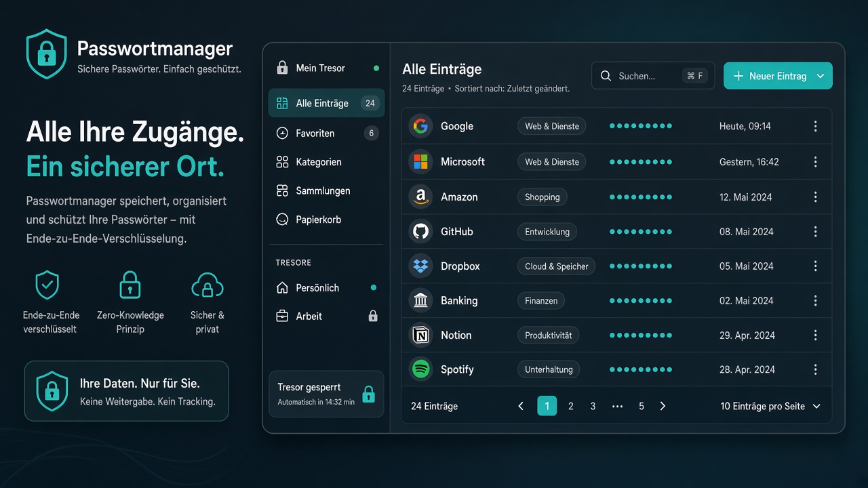Click the Dropbox logo icon
The width and height of the screenshot is (868, 488).
(420, 266)
